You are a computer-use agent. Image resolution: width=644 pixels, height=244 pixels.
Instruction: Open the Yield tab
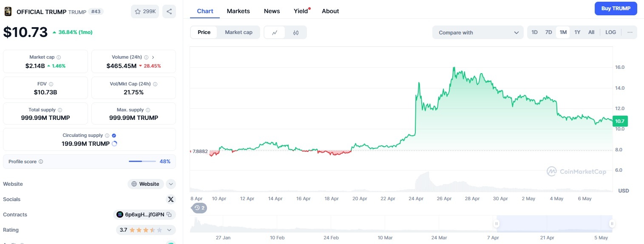(x=301, y=11)
